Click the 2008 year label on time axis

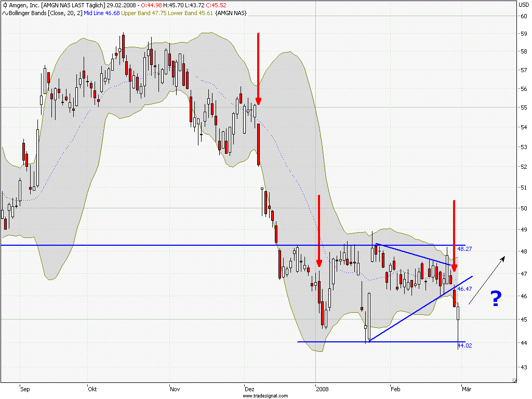322,389
